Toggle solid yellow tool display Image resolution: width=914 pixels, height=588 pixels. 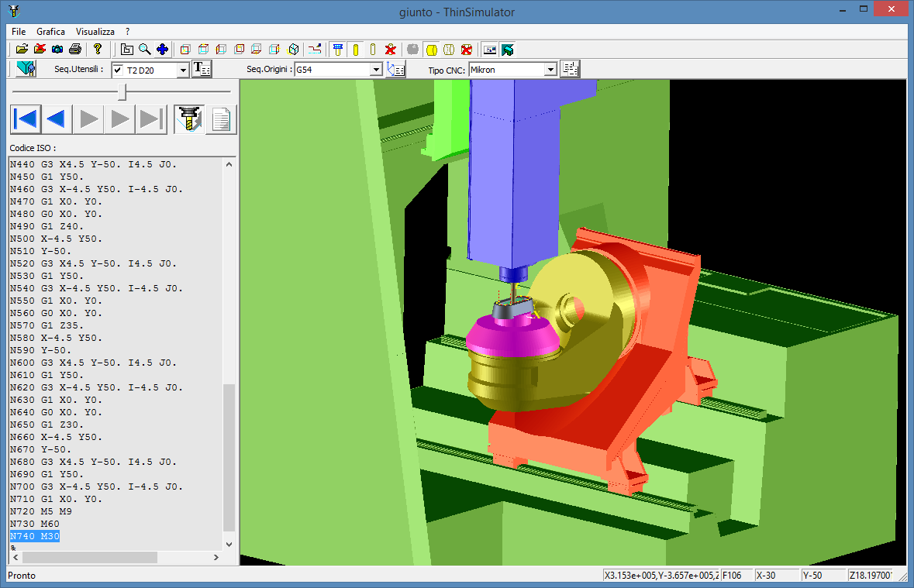(x=356, y=50)
